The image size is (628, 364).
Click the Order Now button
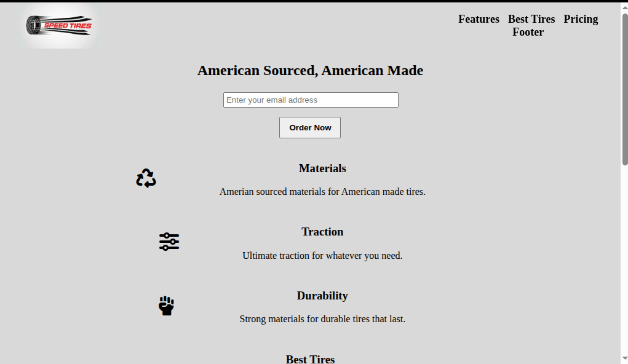[310, 128]
